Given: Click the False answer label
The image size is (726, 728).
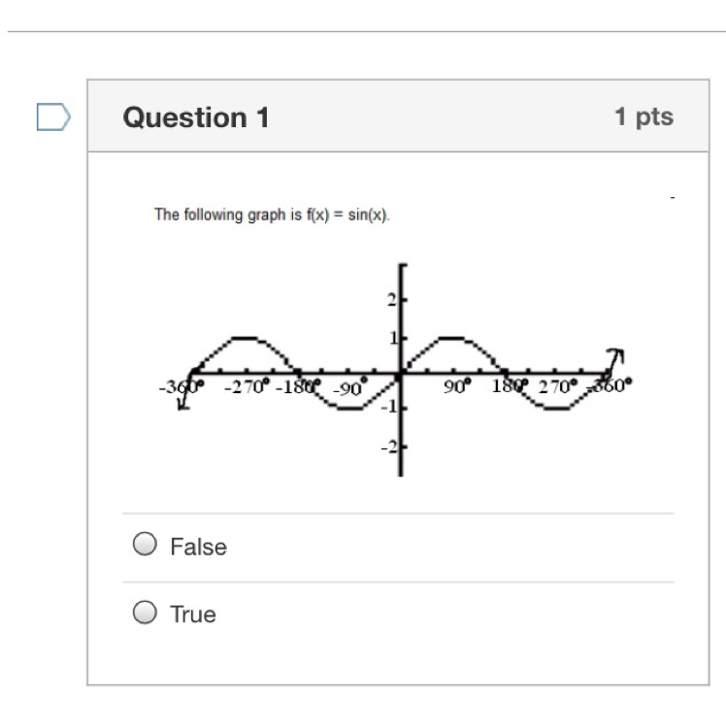Looking at the screenshot, I should click(x=198, y=546).
